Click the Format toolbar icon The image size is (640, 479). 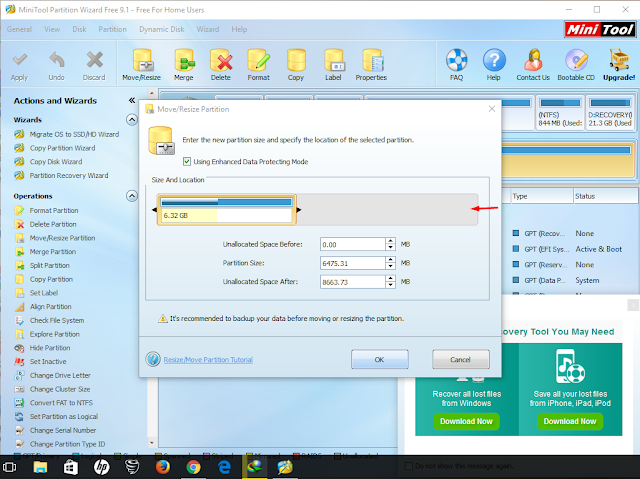click(259, 60)
